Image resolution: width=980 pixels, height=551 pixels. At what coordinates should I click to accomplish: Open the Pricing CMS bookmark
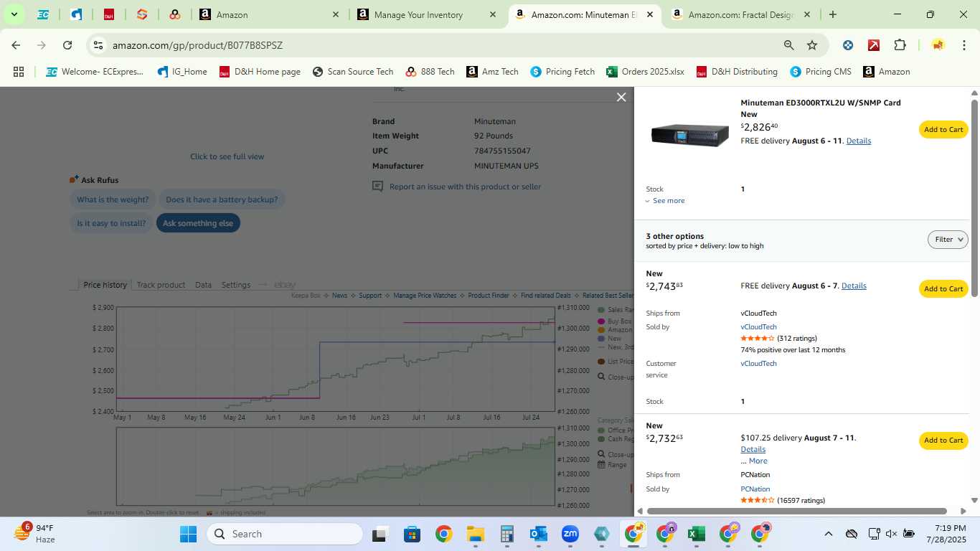(x=821, y=72)
